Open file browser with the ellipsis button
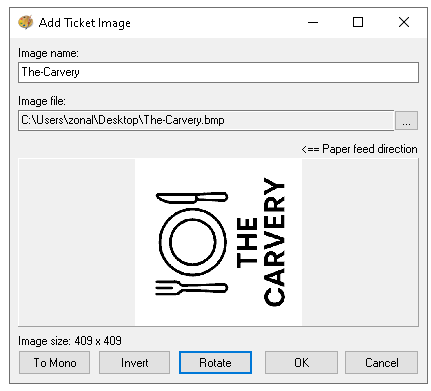Image resolution: width=431 pixels, height=391 pixels. (x=406, y=121)
